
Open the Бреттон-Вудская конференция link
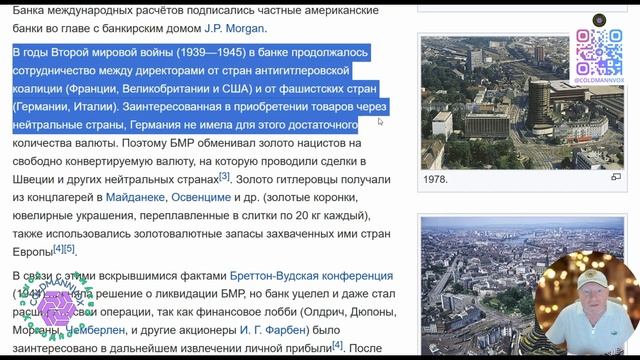coord(311,276)
